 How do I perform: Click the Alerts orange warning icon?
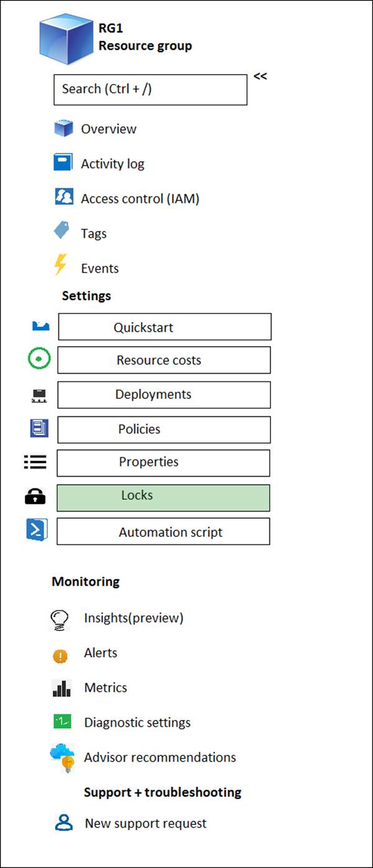[x=60, y=655]
